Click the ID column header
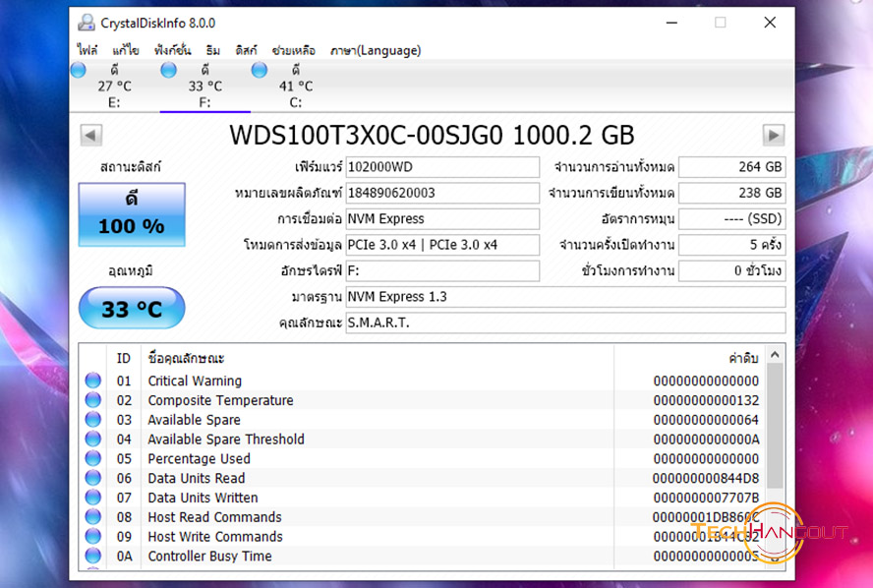873x588 pixels. pos(124,358)
